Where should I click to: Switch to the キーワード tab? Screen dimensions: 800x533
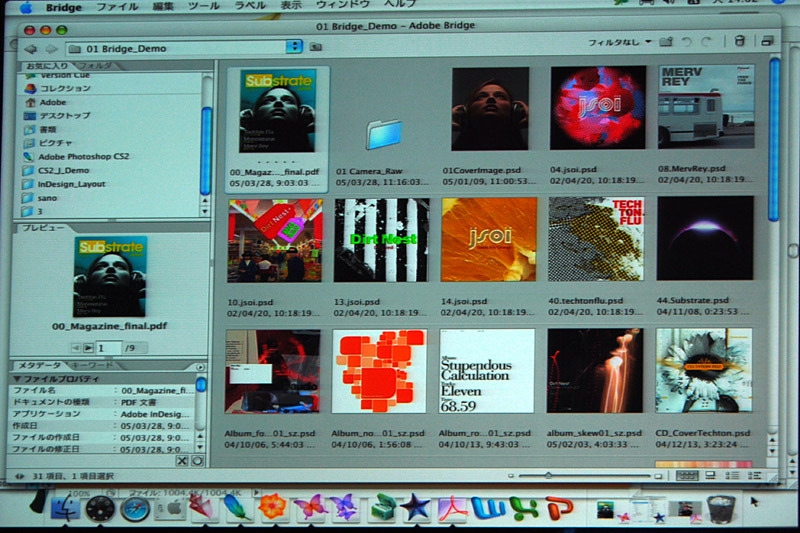click(91, 365)
